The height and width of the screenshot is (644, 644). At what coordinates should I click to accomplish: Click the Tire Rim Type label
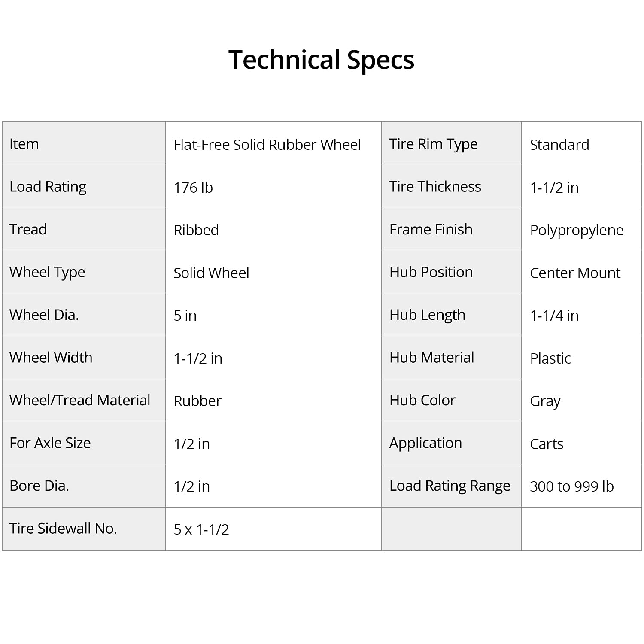(x=433, y=144)
